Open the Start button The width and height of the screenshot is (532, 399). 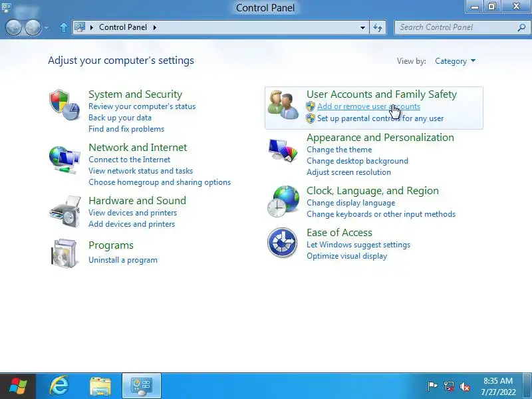coord(18,386)
